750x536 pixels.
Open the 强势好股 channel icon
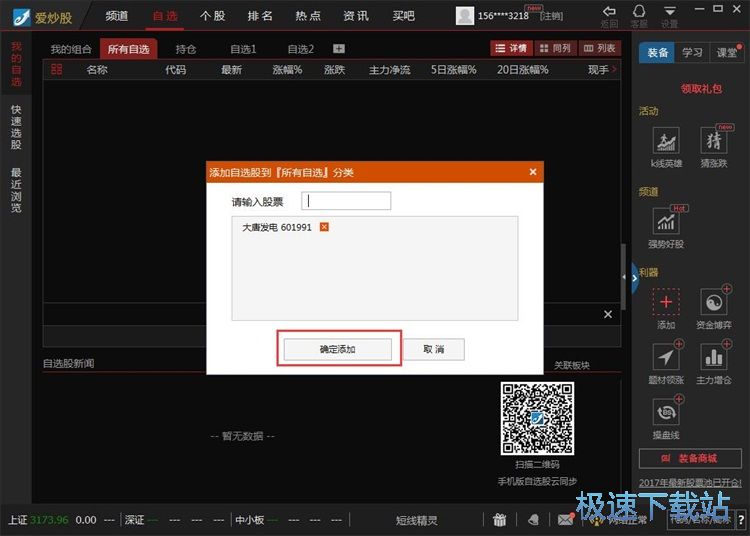(x=666, y=222)
